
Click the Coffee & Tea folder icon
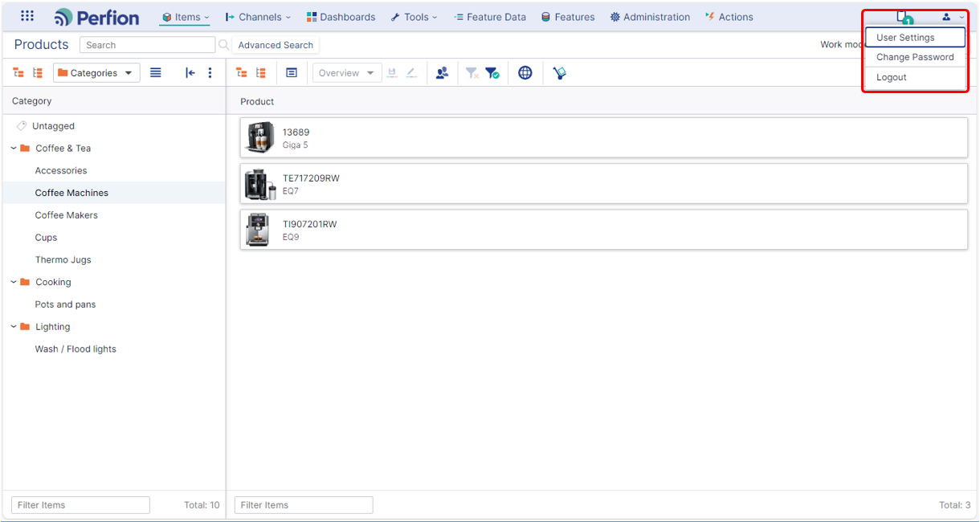tap(25, 149)
